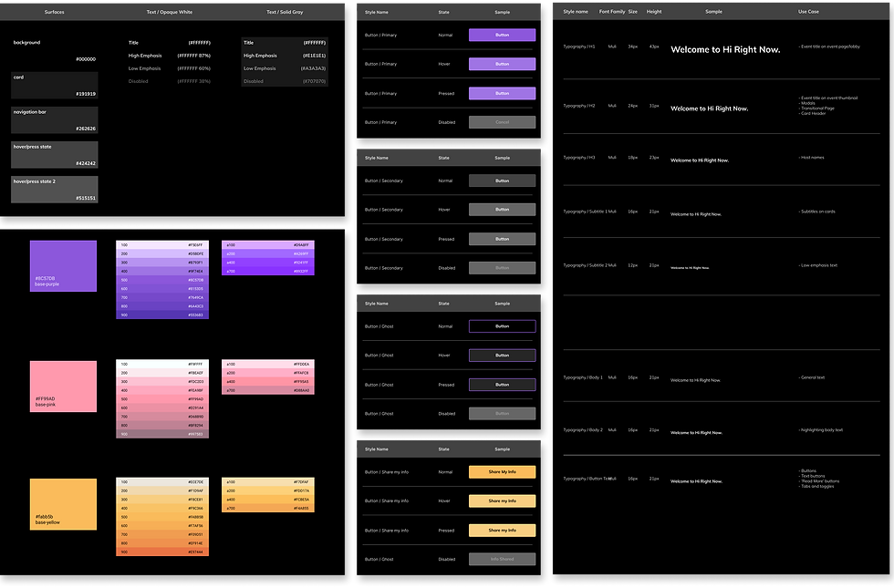This screenshot has width=894, height=588.
Task: Click the Primary Normal state purple button
Action: pyautogui.click(x=502, y=35)
